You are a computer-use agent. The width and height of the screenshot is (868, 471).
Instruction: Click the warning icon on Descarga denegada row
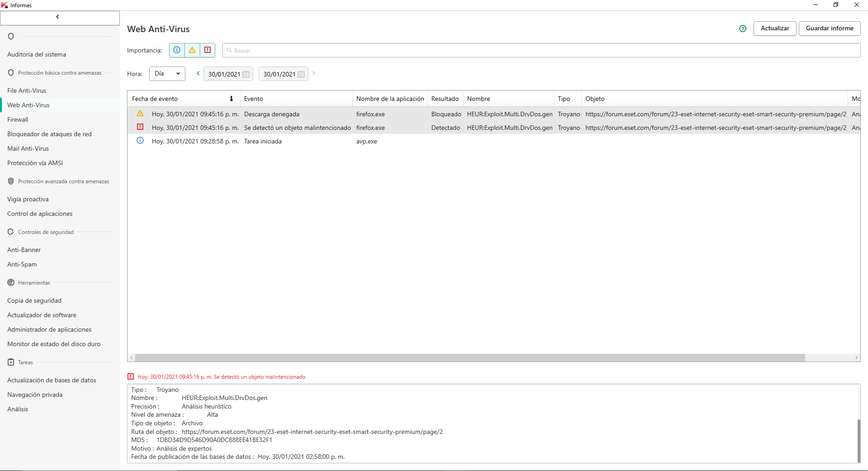pos(140,114)
